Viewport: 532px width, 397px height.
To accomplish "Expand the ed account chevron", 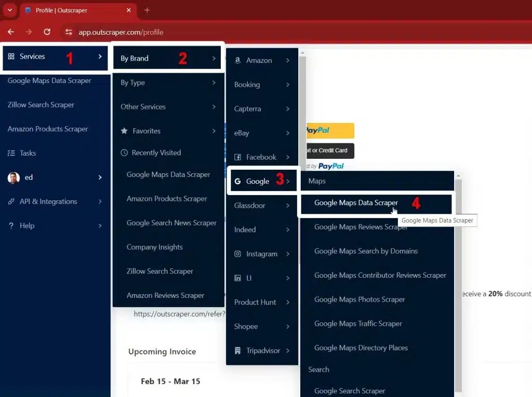I will click(100, 177).
